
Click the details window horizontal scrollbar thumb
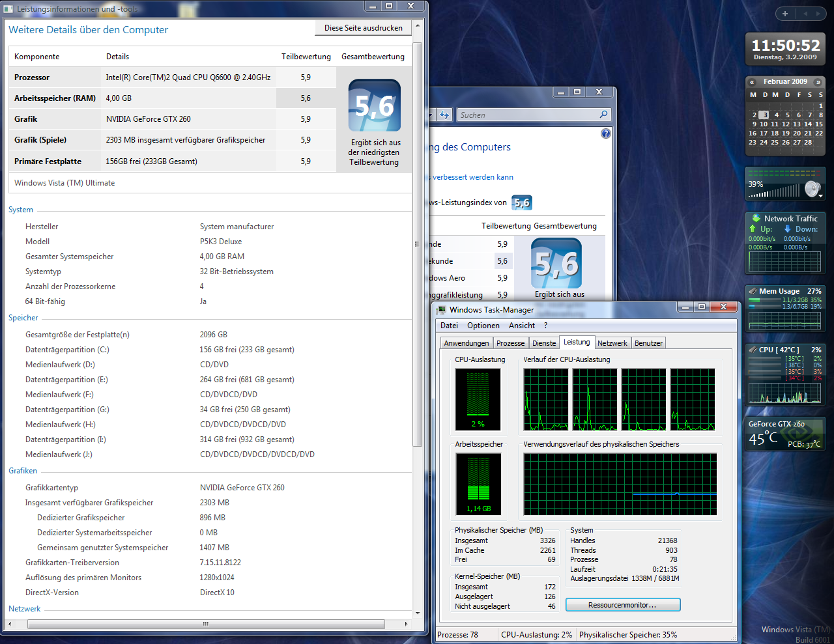[206, 624]
